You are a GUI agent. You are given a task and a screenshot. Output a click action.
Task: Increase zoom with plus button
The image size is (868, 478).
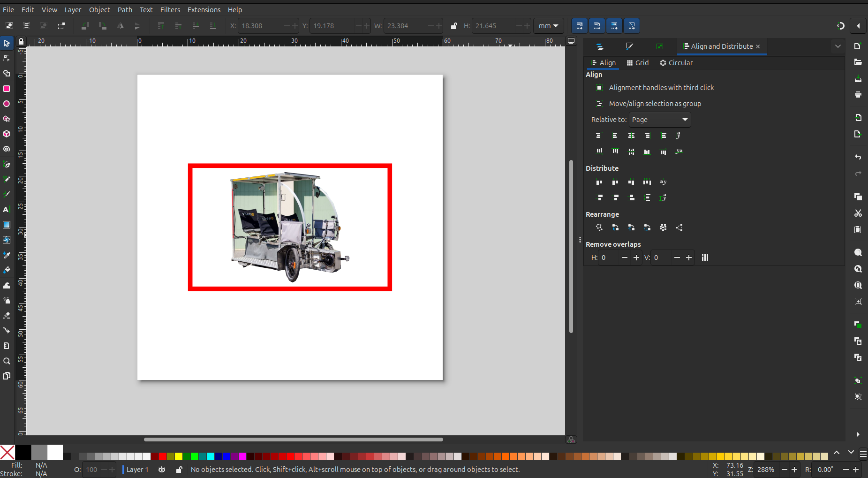(x=794, y=470)
